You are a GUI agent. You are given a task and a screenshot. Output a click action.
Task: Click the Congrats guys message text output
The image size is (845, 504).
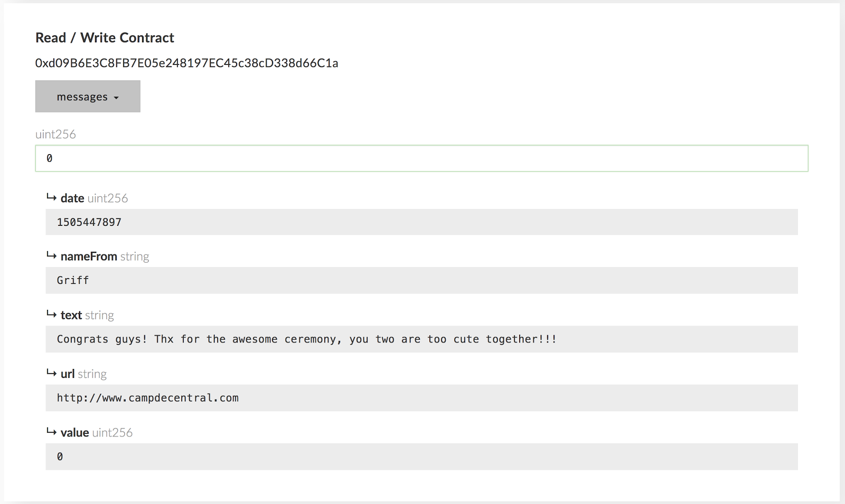point(306,339)
